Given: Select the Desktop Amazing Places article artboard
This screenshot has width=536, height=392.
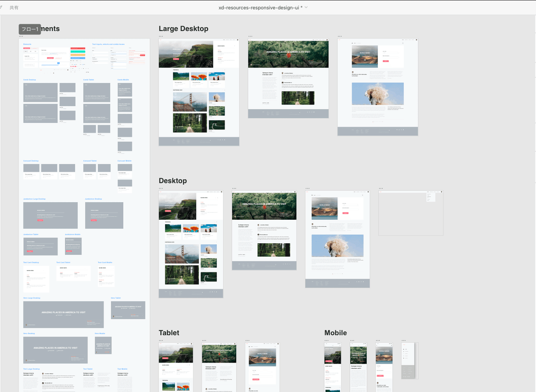Looking at the screenshot, I should (x=264, y=230).
